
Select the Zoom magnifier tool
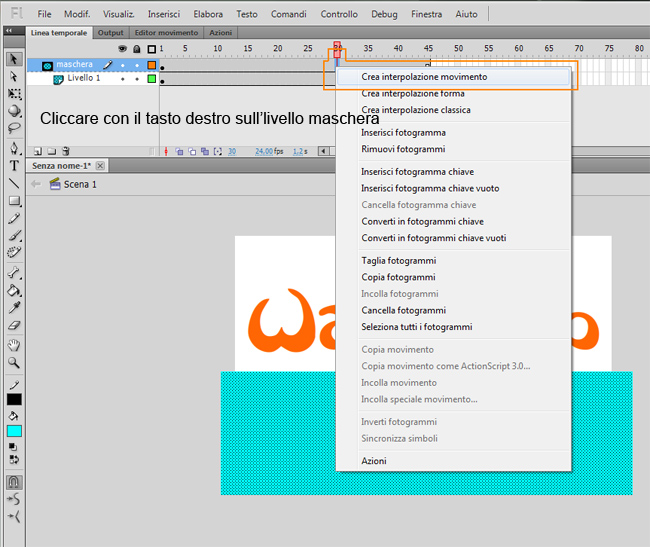tap(14, 363)
